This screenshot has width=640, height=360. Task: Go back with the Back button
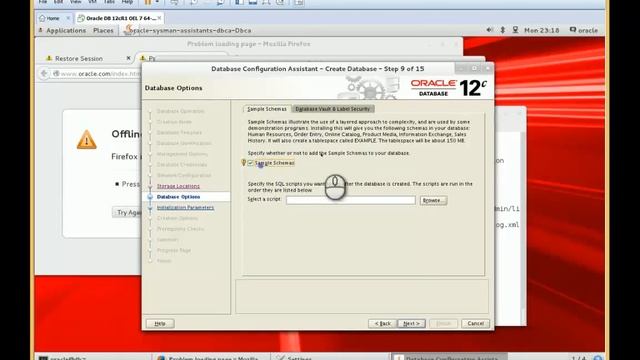pyautogui.click(x=382, y=323)
